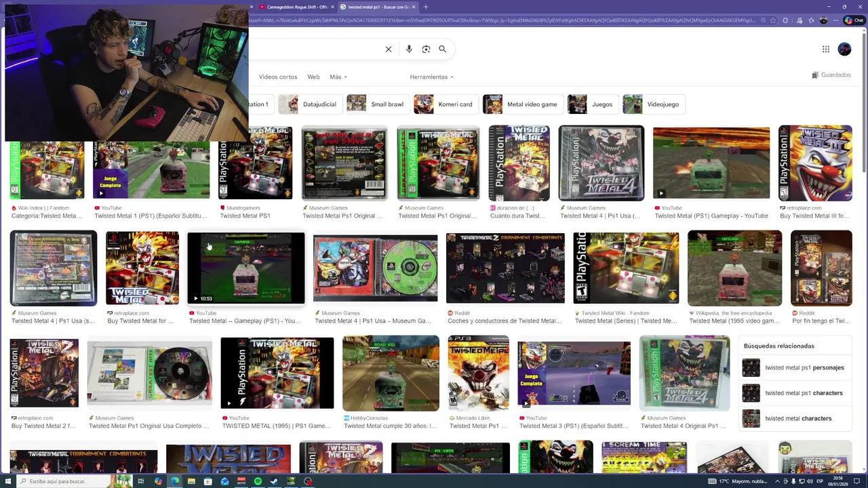Clear the search box with the X icon
Viewport: 868px width, 488px height.
389,49
